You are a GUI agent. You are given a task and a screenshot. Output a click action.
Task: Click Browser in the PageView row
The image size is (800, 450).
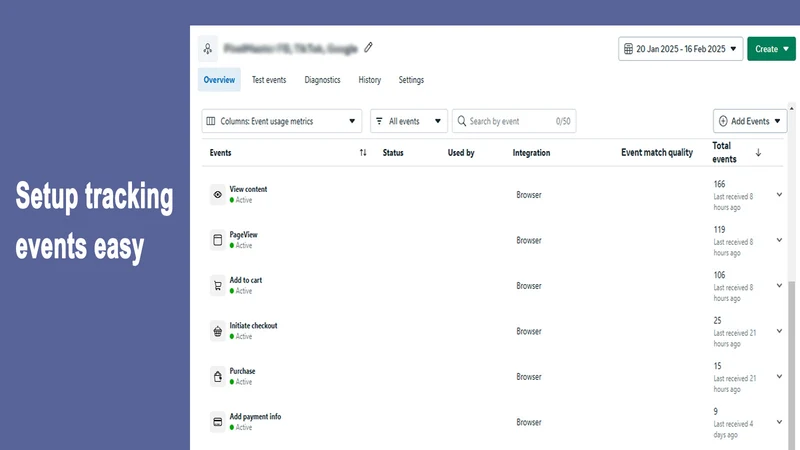coord(529,240)
